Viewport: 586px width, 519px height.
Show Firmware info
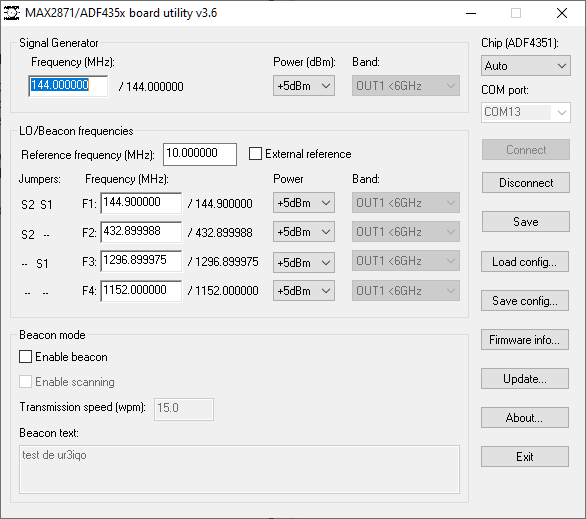coord(525,339)
